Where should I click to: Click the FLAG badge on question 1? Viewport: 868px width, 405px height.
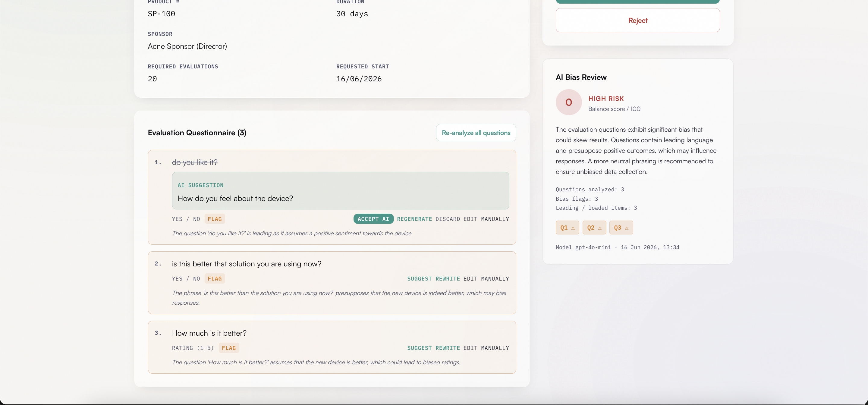(215, 219)
